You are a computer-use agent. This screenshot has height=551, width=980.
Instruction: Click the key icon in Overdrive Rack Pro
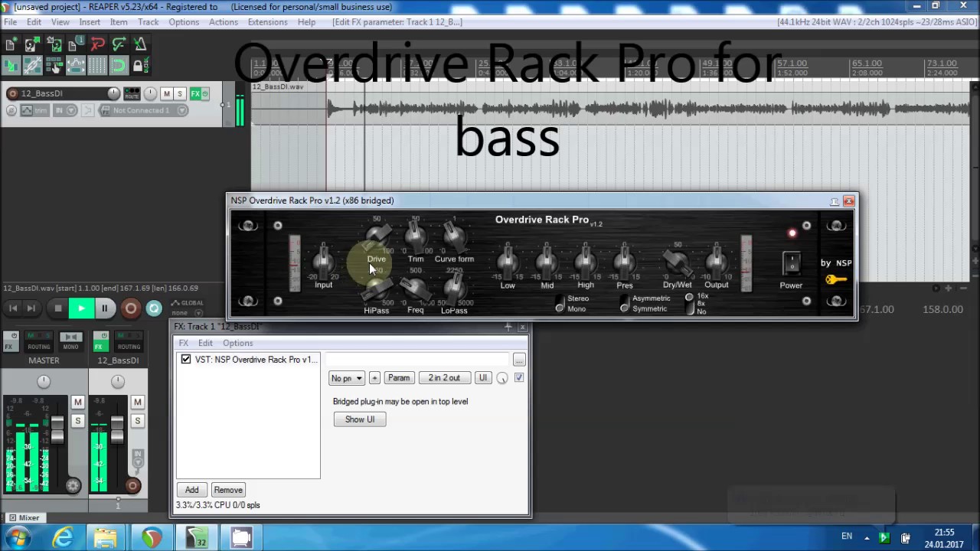(836, 279)
